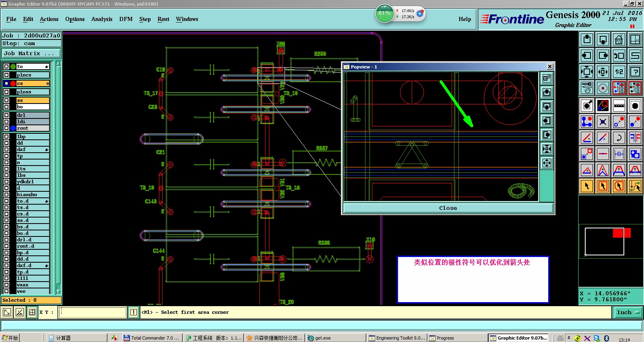Select the 'ydkdrl' layer name

click(x=33, y=182)
